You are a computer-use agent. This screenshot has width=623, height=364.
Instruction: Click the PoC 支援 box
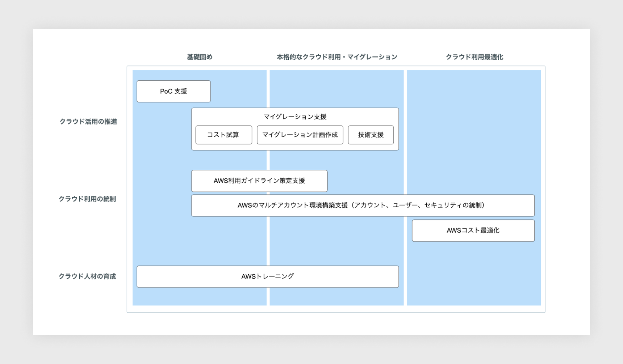click(173, 91)
